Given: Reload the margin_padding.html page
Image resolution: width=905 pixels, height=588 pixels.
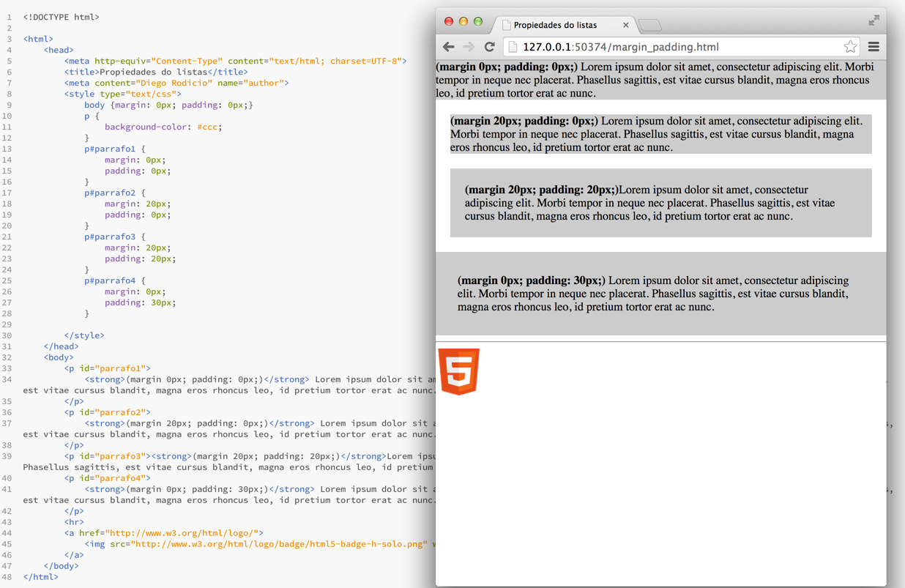Looking at the screenshot, I should click(x=490, y=47).
